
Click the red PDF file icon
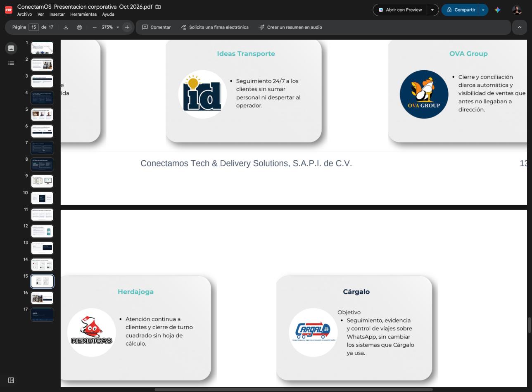(9, 10)
